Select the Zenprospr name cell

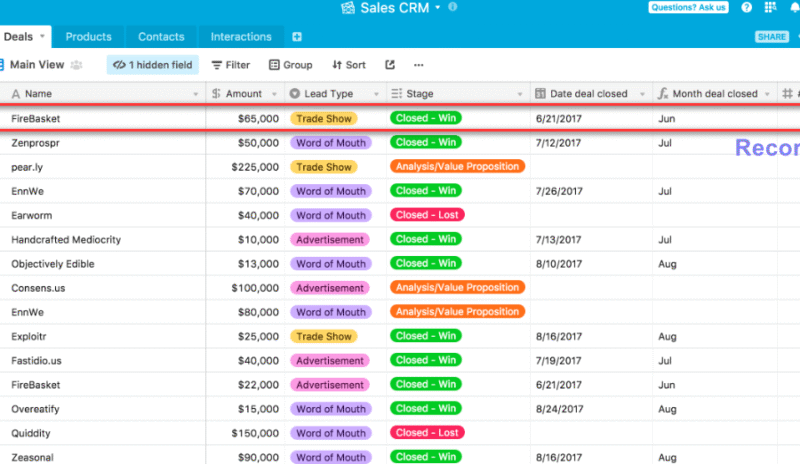(x=100, y=143)
